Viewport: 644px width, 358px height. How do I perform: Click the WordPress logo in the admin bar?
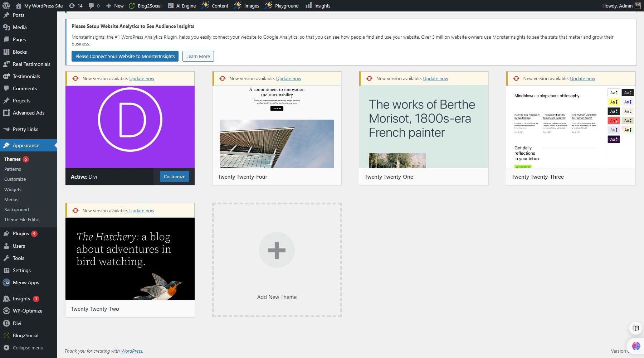coord(5,5)
